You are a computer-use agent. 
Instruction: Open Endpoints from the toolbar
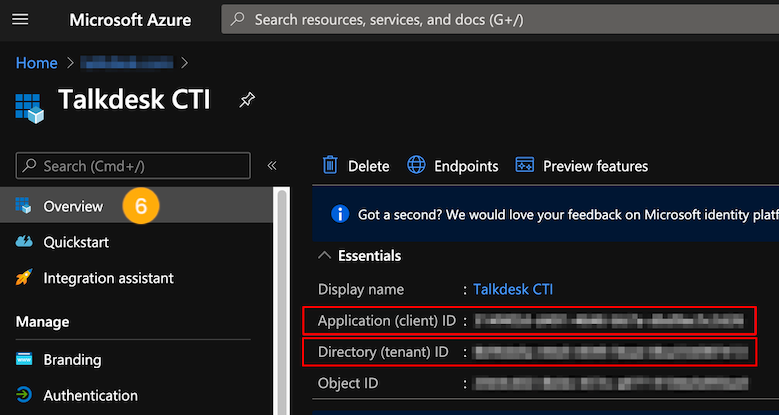[453, 166]
